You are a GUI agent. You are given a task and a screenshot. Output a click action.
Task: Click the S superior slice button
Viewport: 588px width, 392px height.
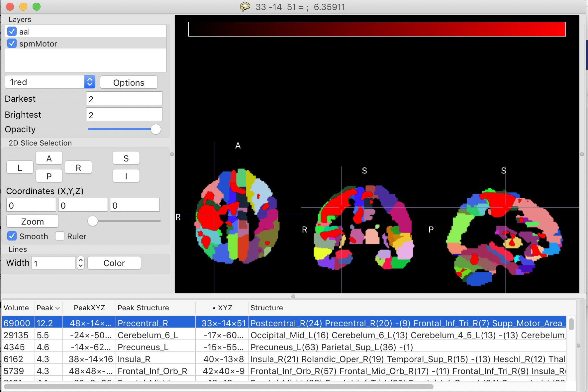126,158
